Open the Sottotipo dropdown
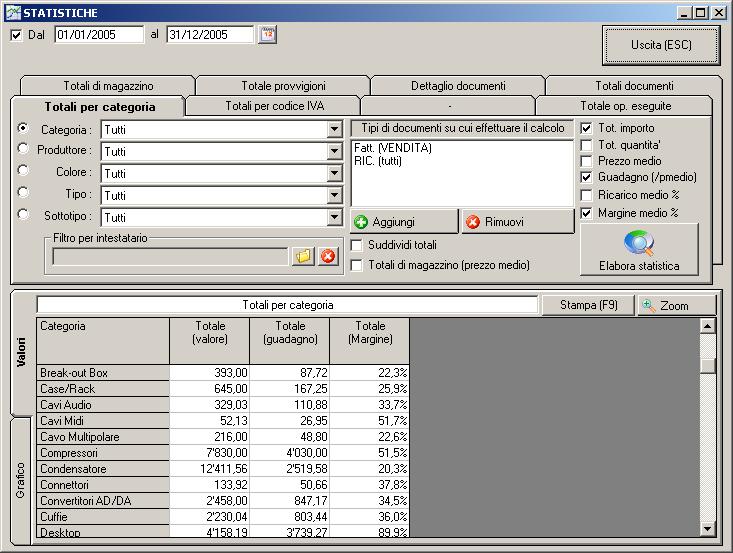 tap(334, 217)
